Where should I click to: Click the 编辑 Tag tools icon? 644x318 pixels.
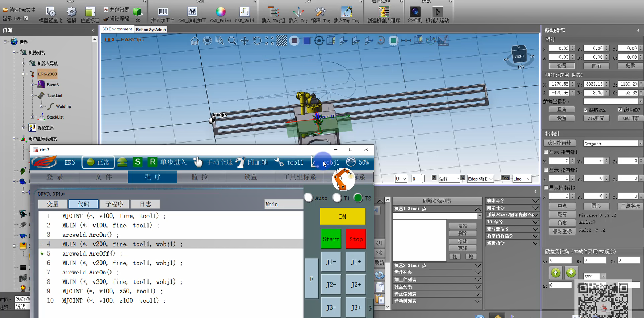[321, 12]
